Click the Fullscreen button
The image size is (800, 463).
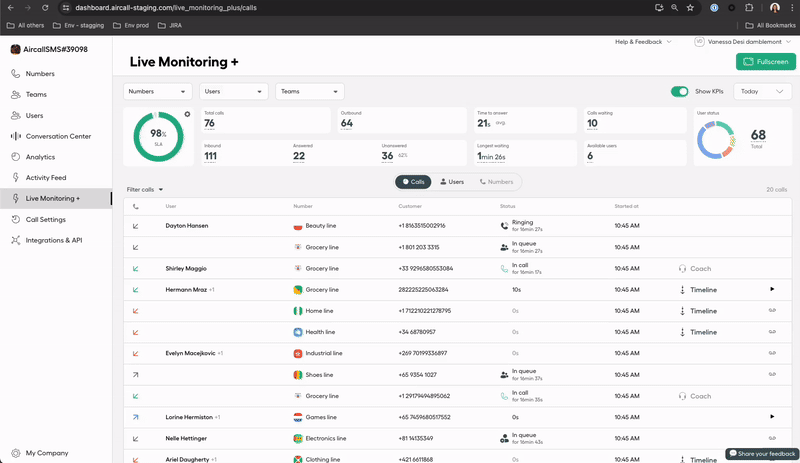point(765,62)
